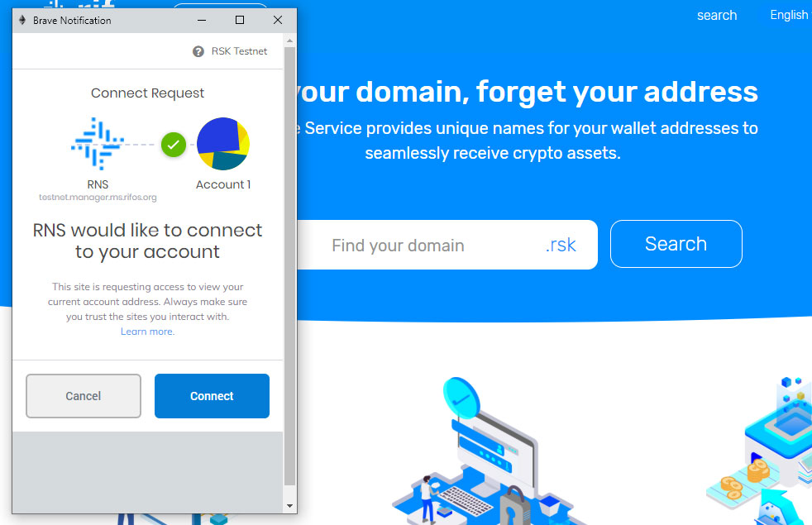This screenshot has width=812, height=525.
Task: Approve with the Connect button
Action: click(212, 396)
